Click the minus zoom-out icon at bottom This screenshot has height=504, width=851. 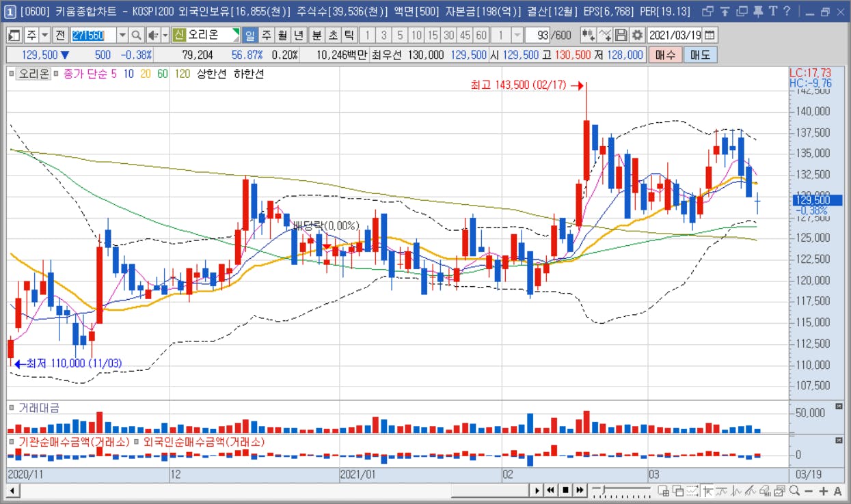pyautogui.click(x=809, y=490)
